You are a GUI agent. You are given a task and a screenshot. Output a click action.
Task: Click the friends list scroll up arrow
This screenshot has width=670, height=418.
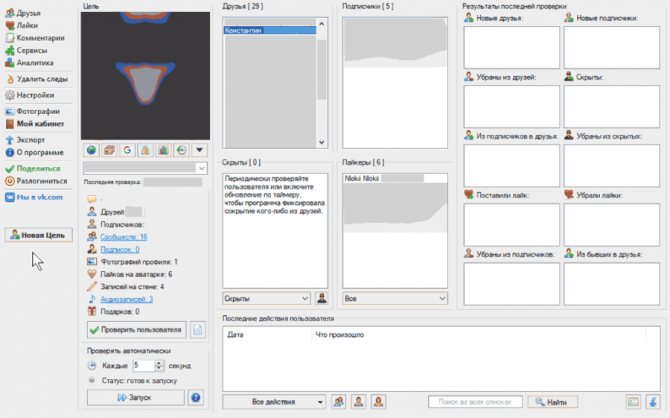point(321,24)
